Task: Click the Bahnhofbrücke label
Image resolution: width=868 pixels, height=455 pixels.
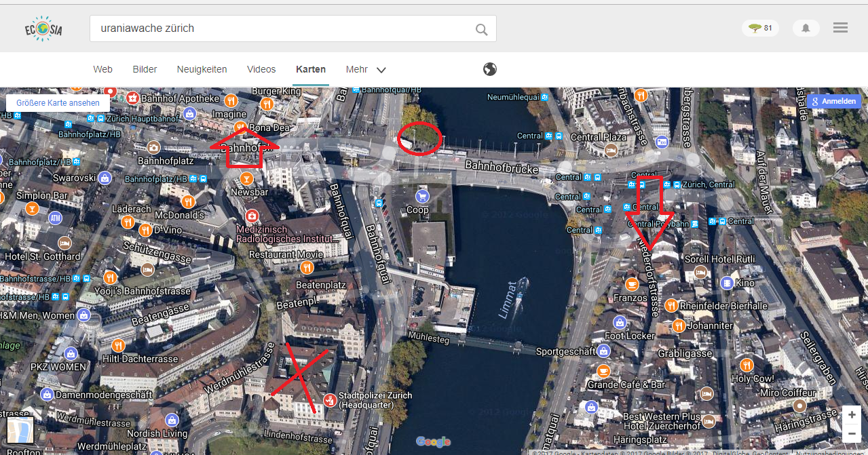Action: click(502, 167)
